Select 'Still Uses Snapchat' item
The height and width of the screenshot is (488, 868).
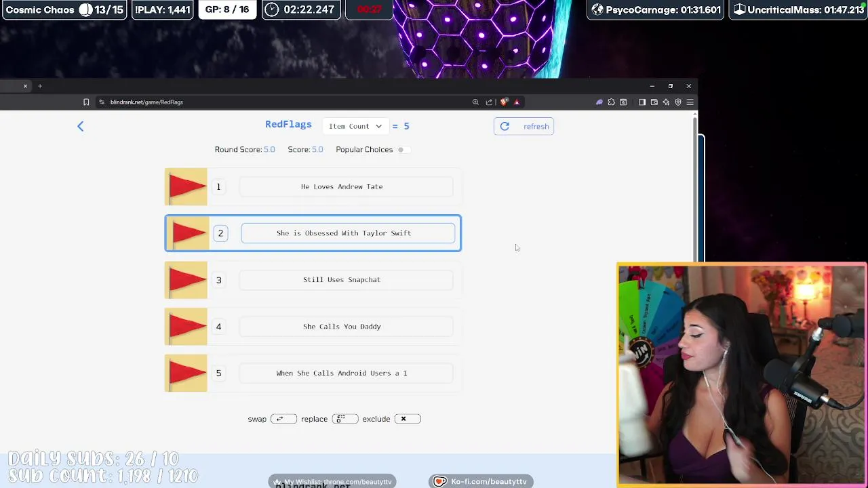point(346,280)
